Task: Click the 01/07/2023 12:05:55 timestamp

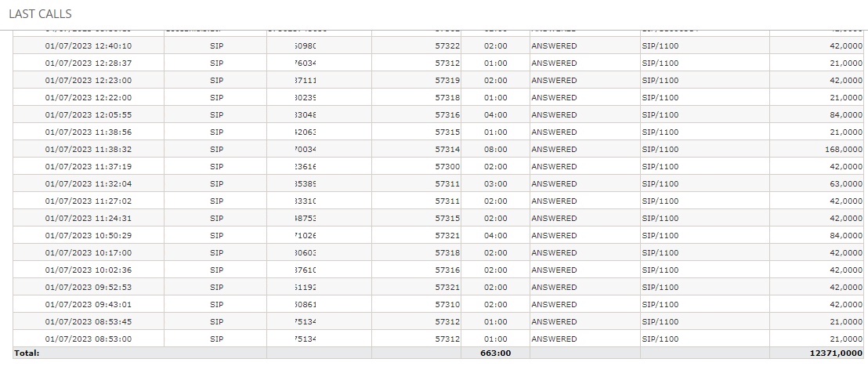Action: point(89,114)
